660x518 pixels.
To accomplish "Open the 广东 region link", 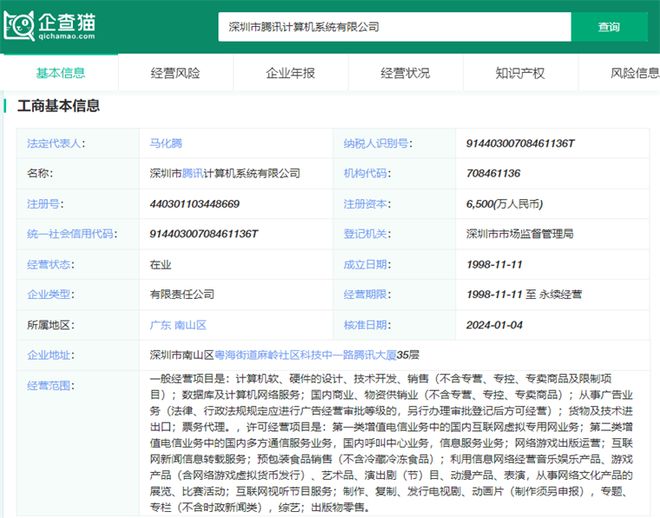I will click(160, 325).
